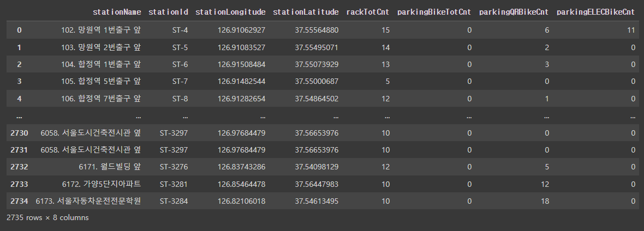Click the station ID cell ST-8
The width and height of the screenshot is (644, 231).
[x=180, y=99]
